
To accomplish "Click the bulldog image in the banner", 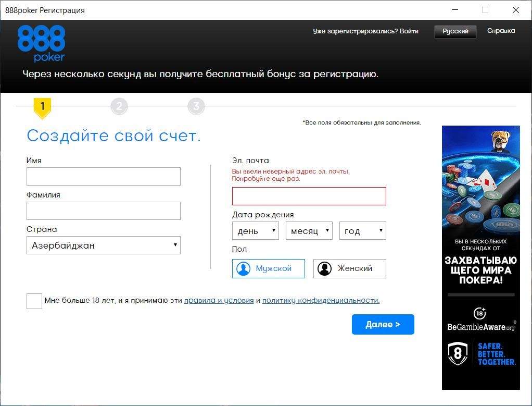I will (x=501, y=141).
